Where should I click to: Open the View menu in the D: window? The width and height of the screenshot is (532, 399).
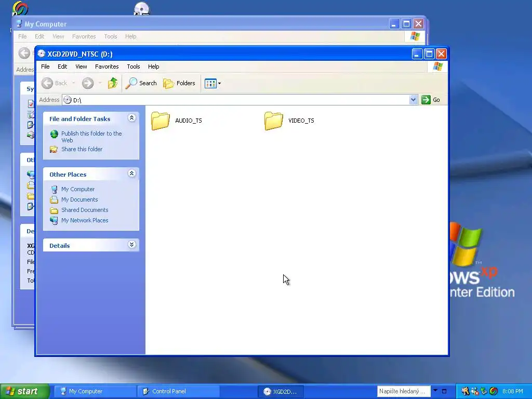(81, 66)
